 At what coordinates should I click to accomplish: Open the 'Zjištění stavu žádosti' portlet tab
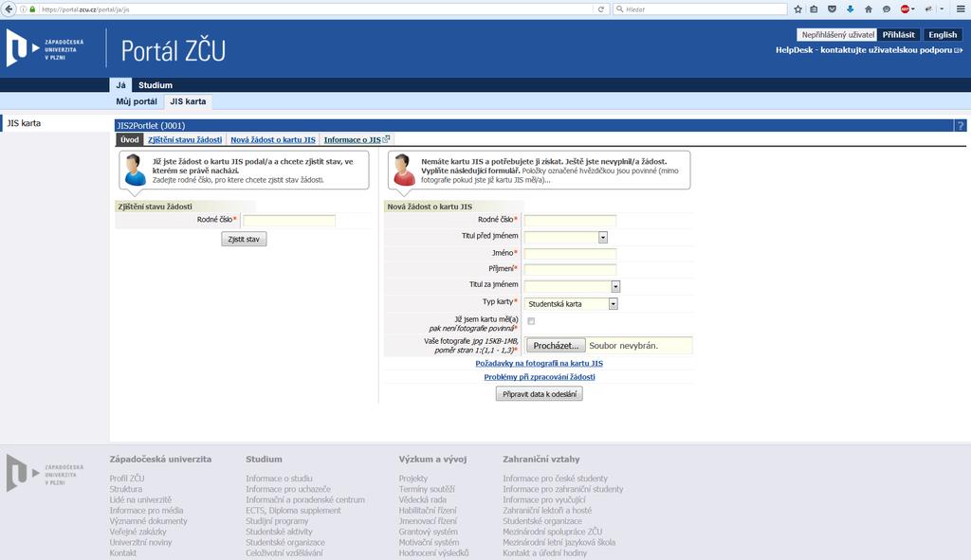185,140
